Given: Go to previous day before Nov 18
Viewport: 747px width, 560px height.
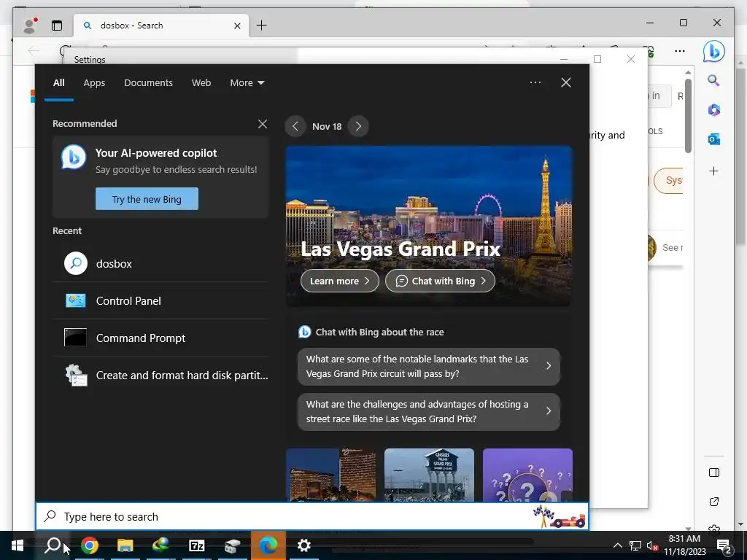Looking at the screenshot, I should pos(295,126).
